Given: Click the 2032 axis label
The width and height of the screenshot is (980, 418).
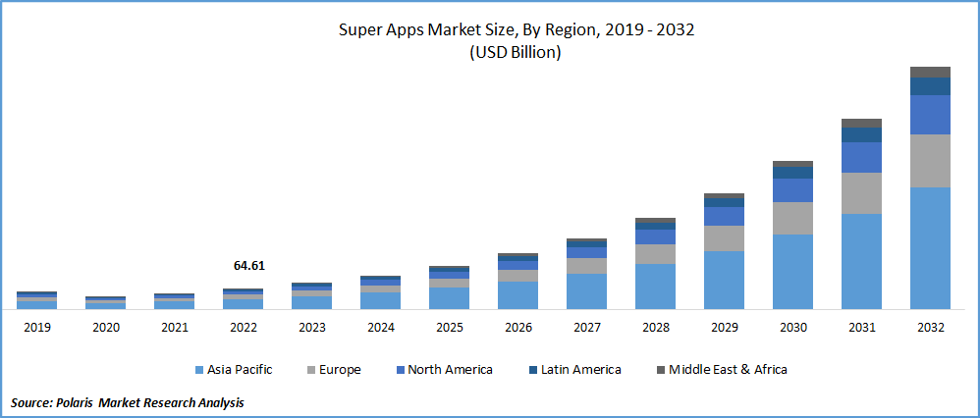Looking at the screenshot, I should click(931, 328).
